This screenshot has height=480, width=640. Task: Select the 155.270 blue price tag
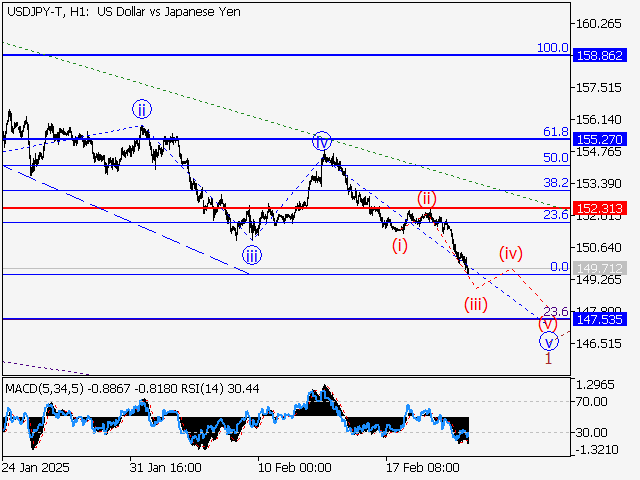coord(600,139)
